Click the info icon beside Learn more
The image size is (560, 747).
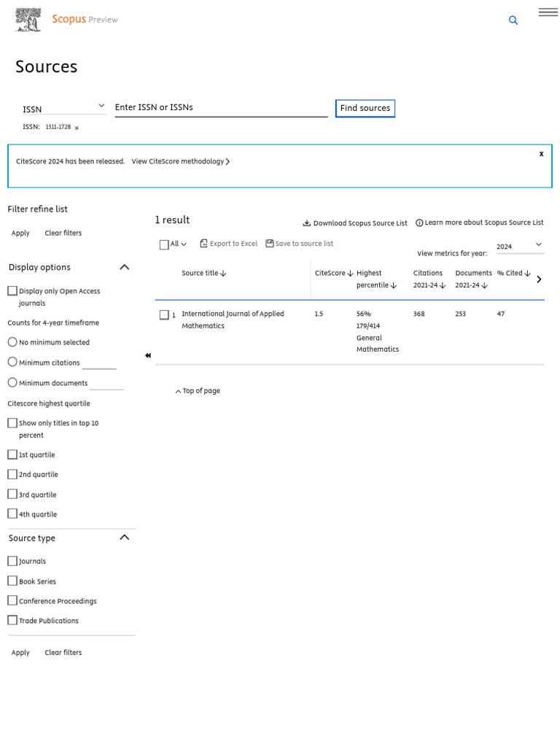coord(419,222)
